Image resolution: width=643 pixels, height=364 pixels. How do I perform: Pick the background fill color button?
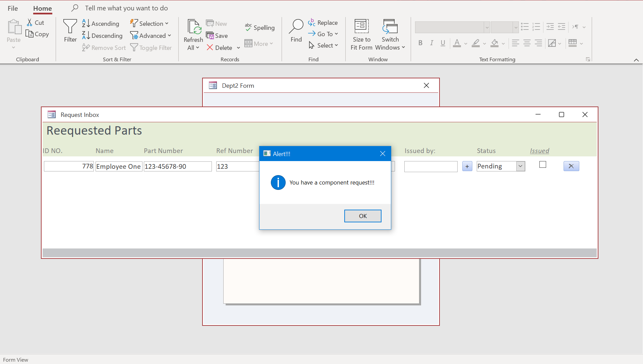(x=494, y=43)
